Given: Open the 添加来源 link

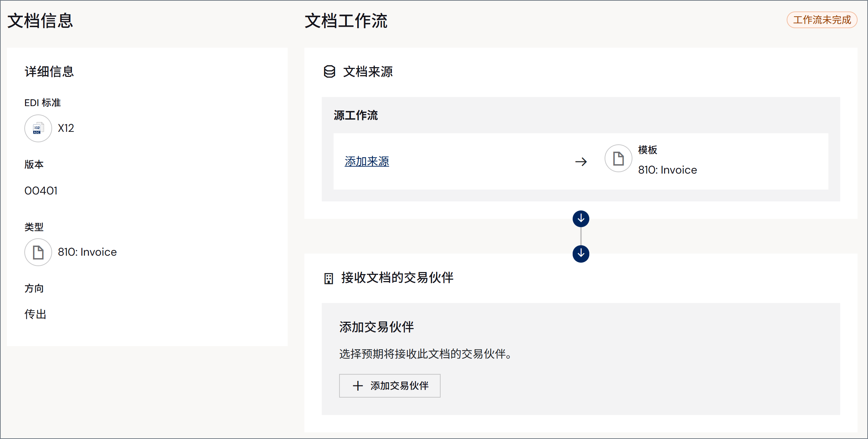Looking at the screenshot, I should tap(367, 161).
